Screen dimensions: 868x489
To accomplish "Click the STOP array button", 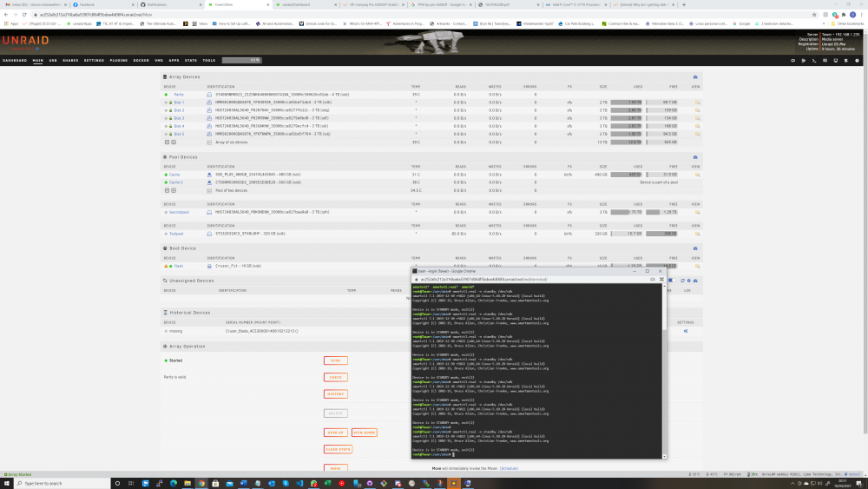I will 335,360.
